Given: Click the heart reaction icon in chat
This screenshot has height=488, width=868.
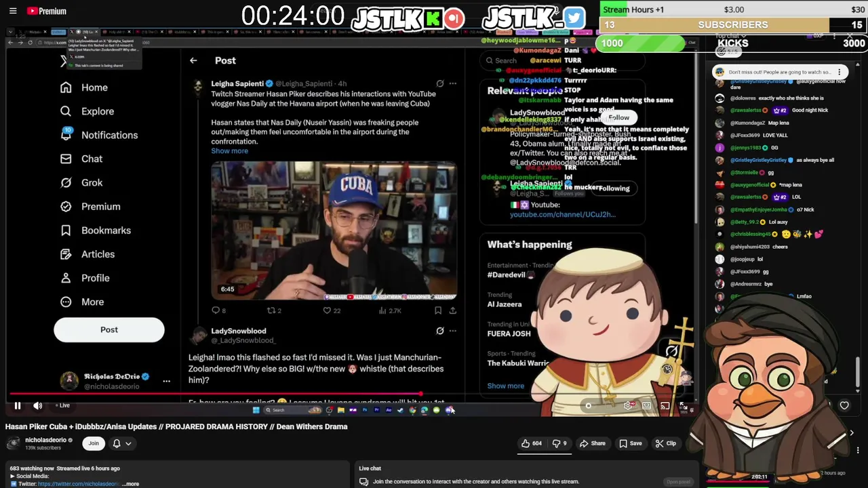Looking at the screenshot, I should point(844,405).
